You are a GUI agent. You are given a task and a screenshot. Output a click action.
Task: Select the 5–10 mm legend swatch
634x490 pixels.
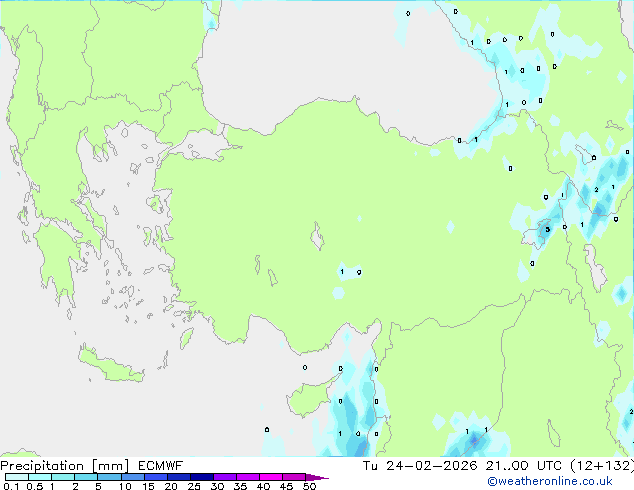point(109,477)
